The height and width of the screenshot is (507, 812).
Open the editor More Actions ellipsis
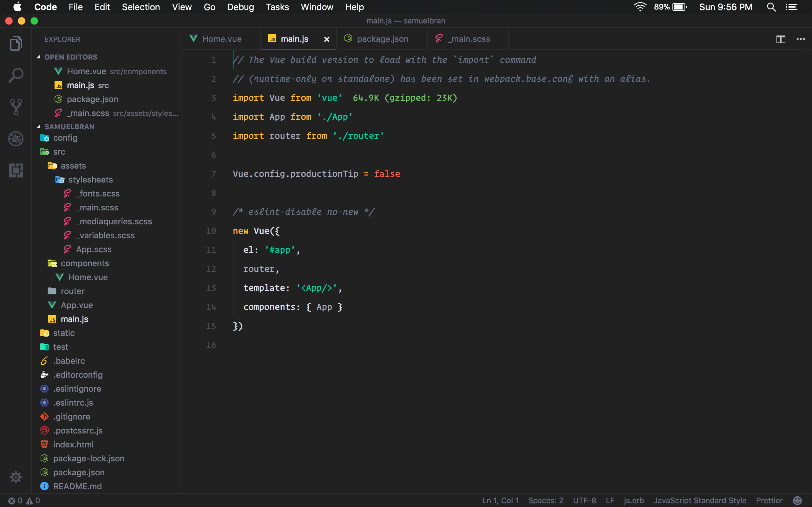(x=801, y=39)
